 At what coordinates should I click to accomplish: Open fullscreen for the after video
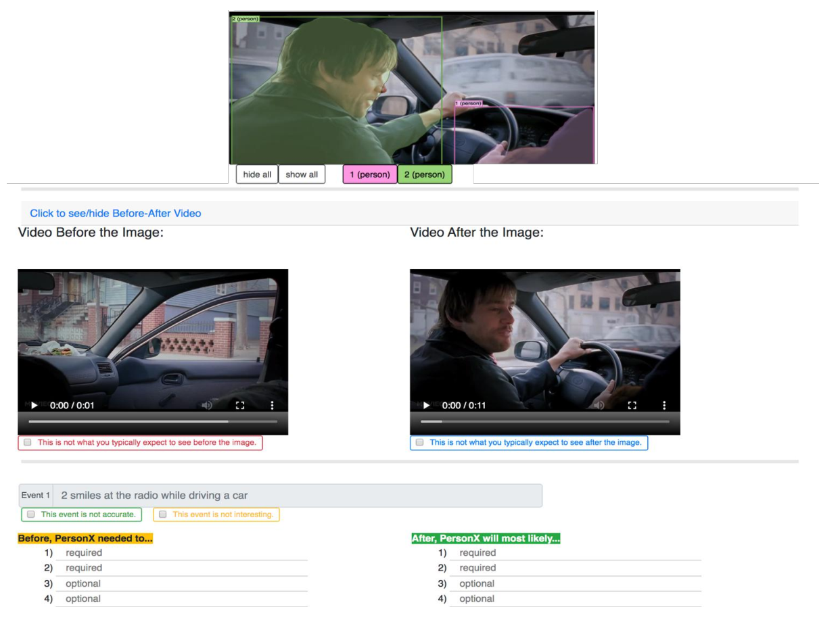coord(632,405)
